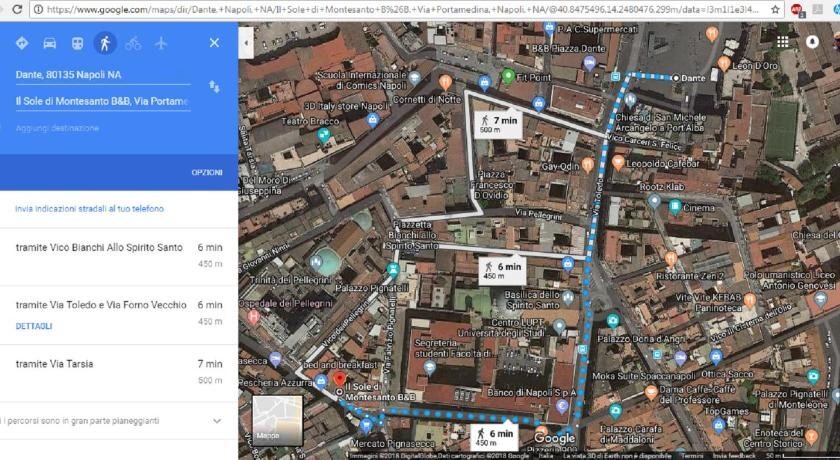Expand the mostly flat routes details
The width and height of the screenshot is (840, 460).
tap(217, 421)
